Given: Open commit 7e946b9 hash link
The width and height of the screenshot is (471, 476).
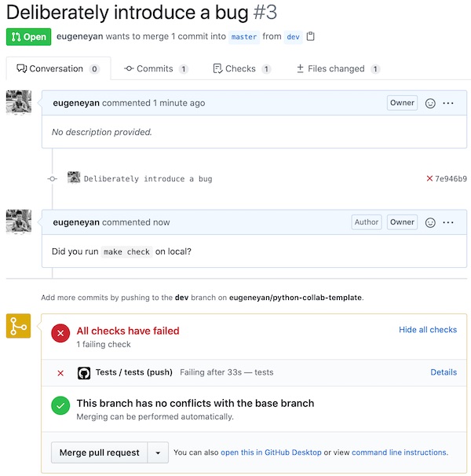Looking at the screenshot, I should click(x=451, y=178).
